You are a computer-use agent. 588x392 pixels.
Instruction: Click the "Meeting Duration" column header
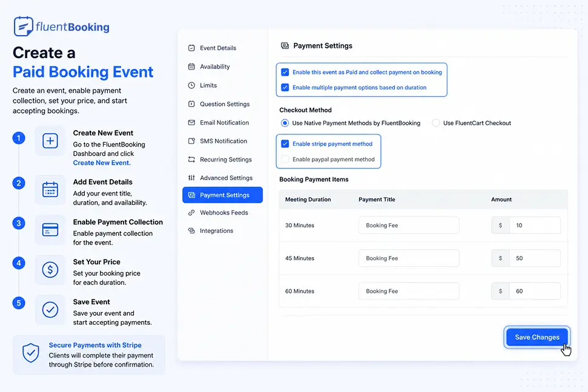pyautogui.click(x=308, y=200)
